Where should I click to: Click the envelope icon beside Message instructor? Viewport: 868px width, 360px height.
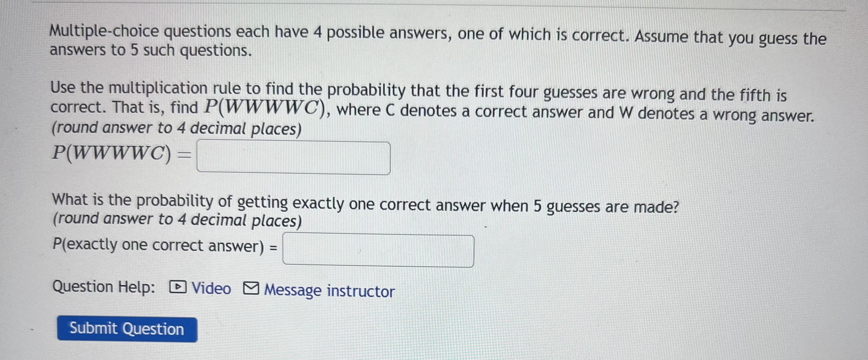[x=251, y=289]
